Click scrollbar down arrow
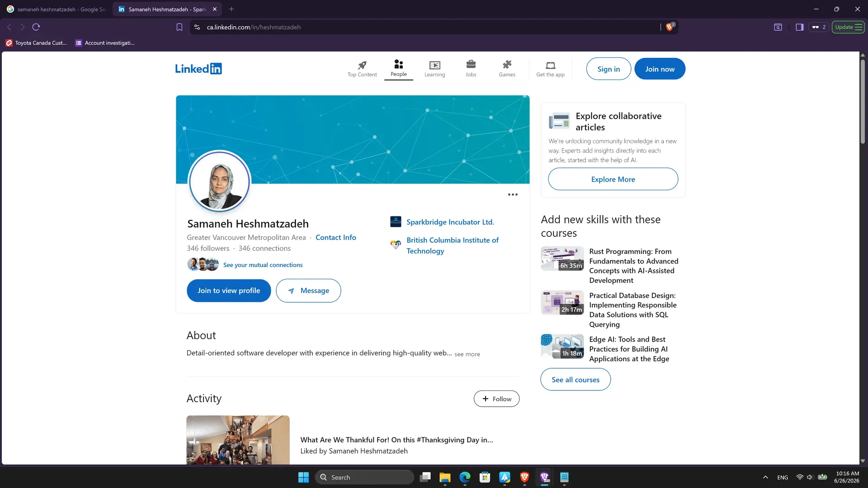Viewport: 868px width, 488px height. tap(863, 461)
